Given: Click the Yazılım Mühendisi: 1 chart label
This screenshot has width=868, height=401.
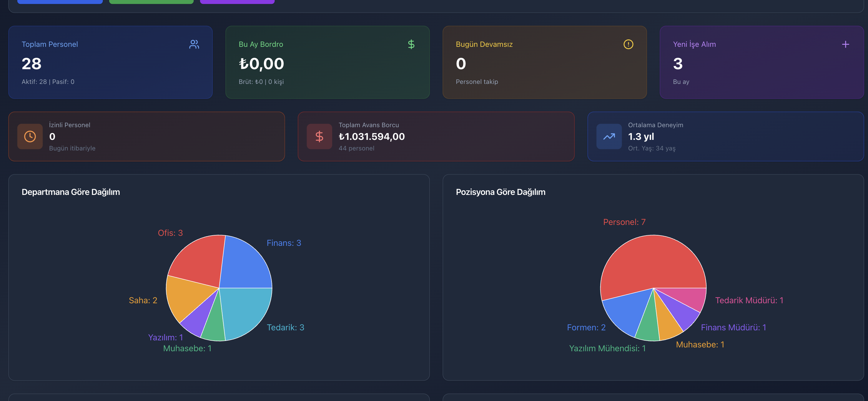Looking at the screenshot, I should click(x=607, y=348).
